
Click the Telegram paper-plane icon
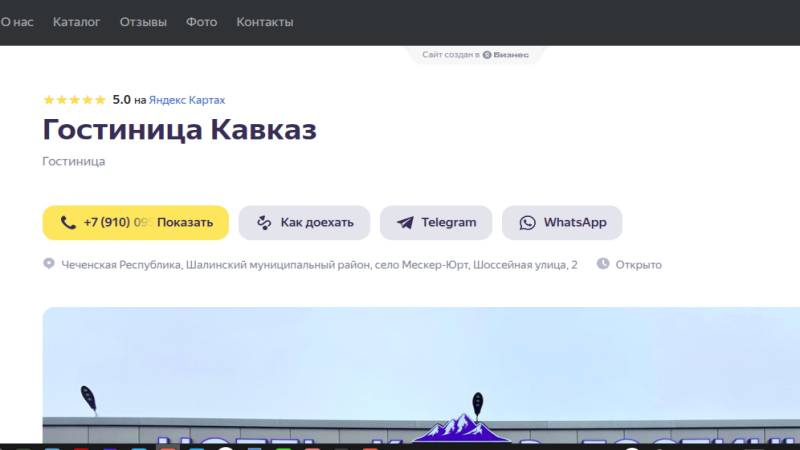[404, 223]
